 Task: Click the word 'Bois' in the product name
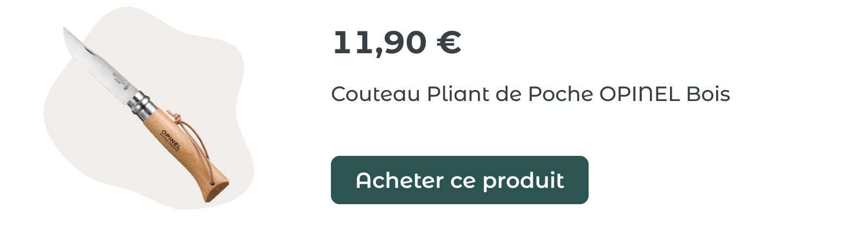(708, 94)
